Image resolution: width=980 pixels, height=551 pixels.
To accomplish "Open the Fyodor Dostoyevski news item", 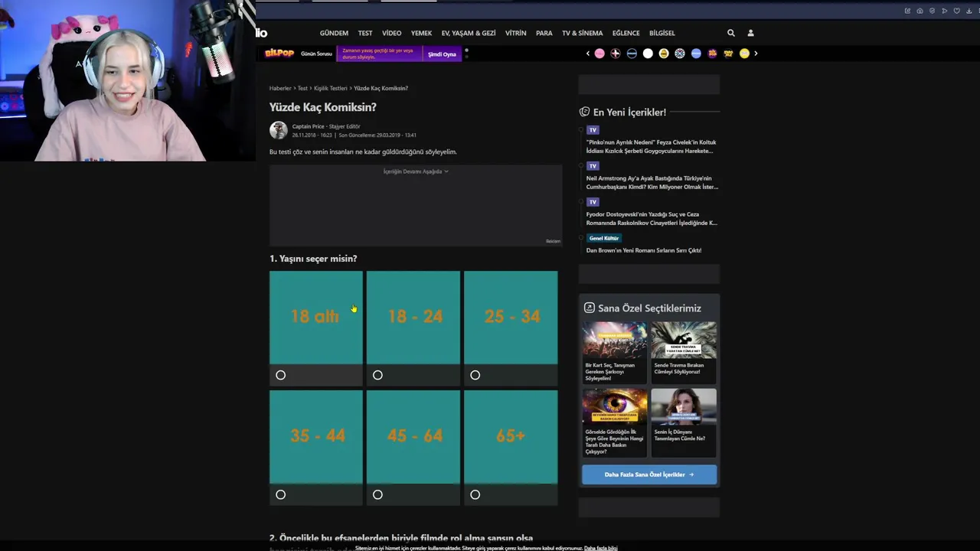I will pyautogui.click(x=652, y=218).
